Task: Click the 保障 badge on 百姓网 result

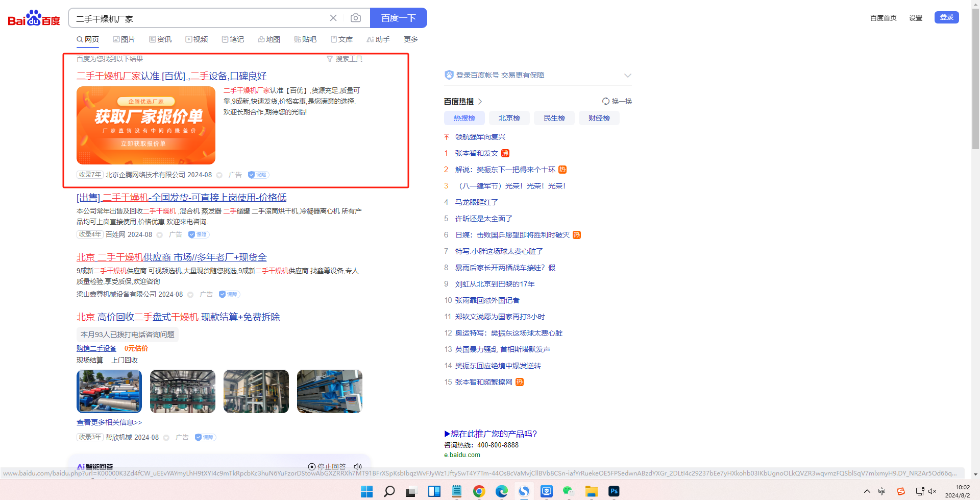Action: (x=199, y=234)
